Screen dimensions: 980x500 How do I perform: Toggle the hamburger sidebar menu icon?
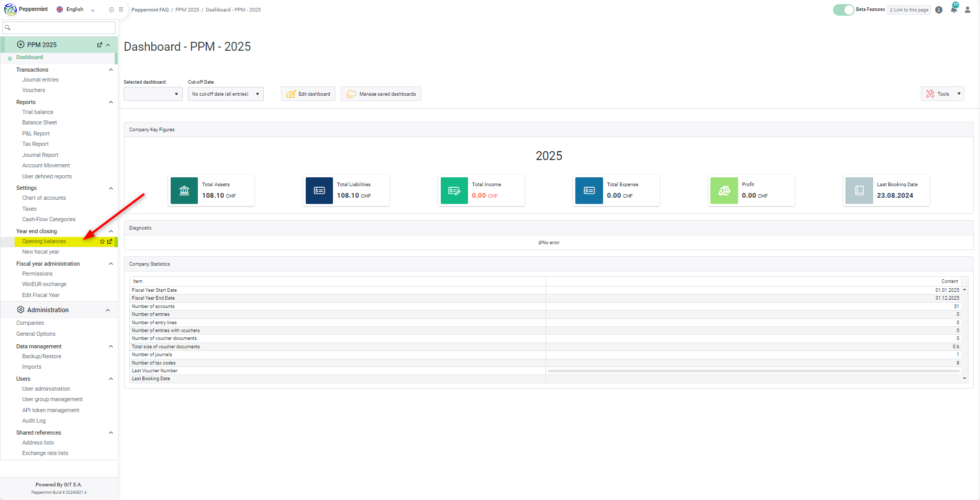pos(121,9)
